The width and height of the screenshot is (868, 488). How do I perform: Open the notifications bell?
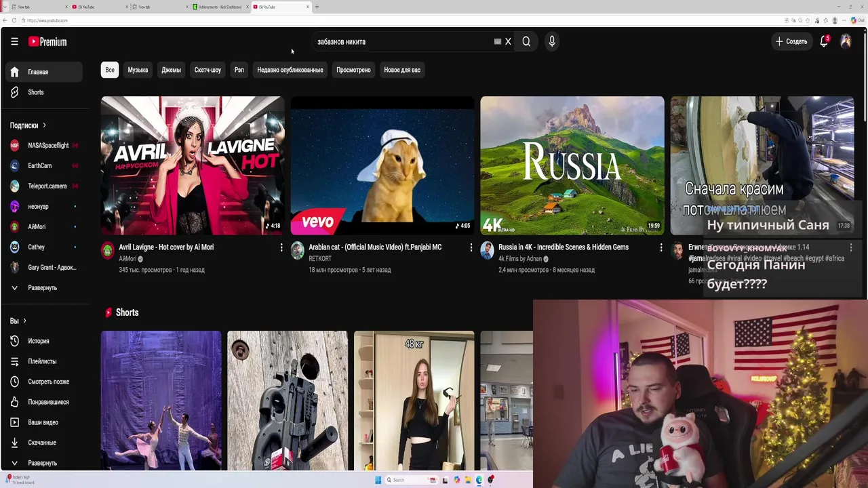(x=824, y=41)
